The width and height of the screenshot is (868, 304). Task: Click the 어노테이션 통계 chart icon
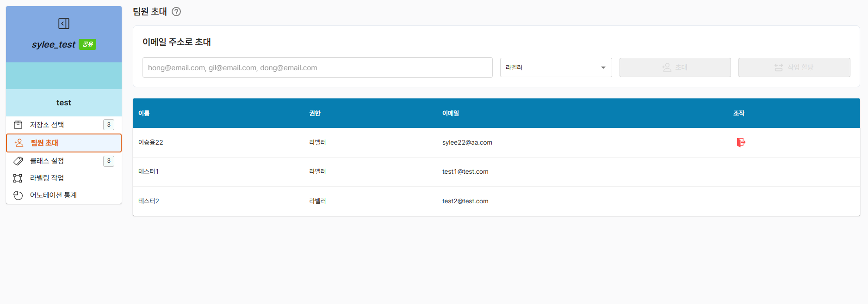coord(18,195)
